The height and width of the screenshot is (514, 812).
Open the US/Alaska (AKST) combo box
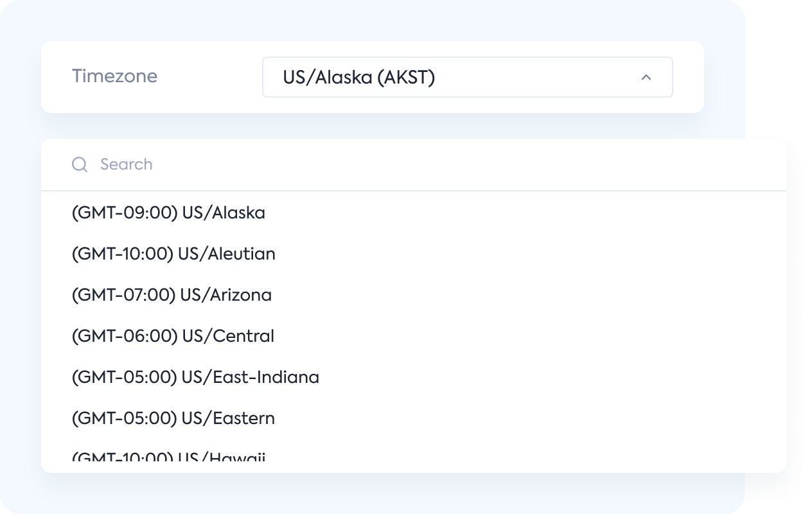coord(467,77)
